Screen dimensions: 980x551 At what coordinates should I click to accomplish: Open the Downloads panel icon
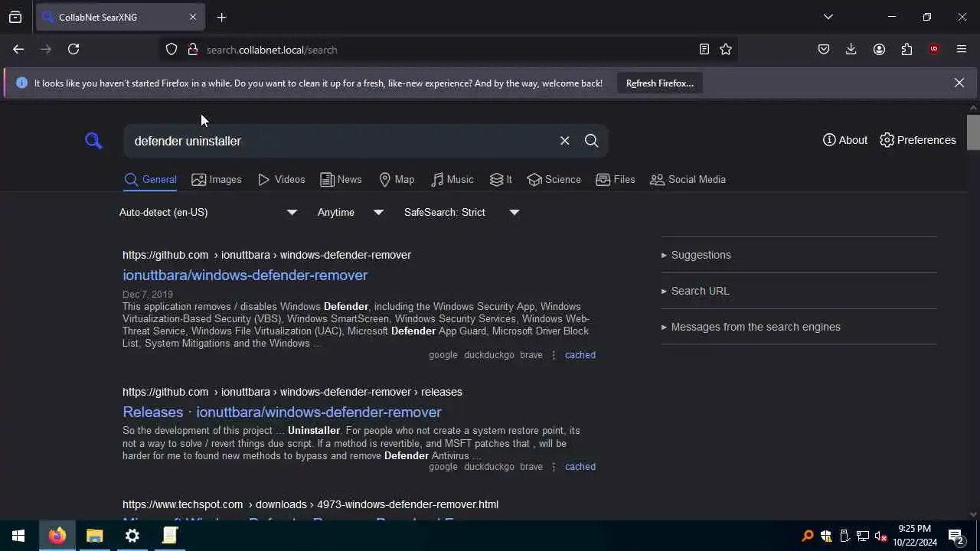click(x=851, y=49)
